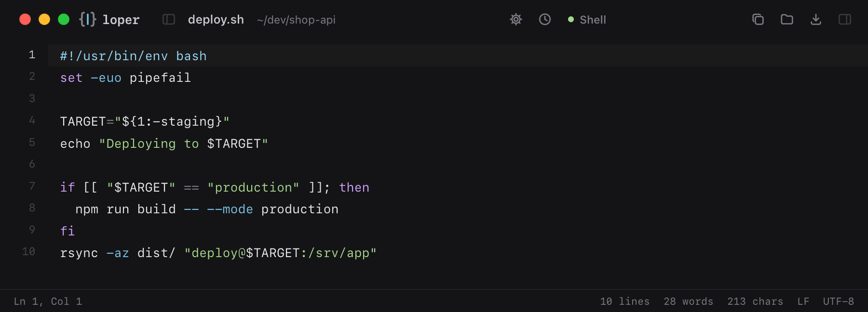Click the 'set' keyword in line 2

[71, 78]
